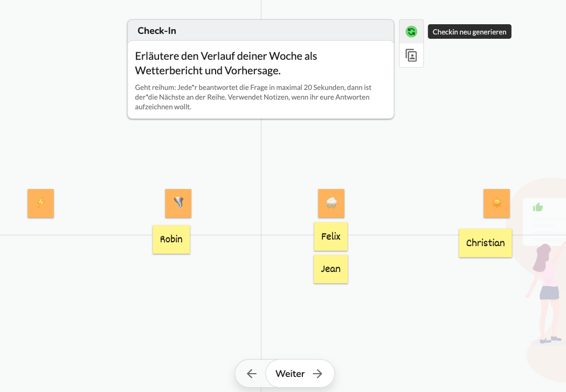
Task: Select Felix's yellow sticky note
Action: coord(331,236)
